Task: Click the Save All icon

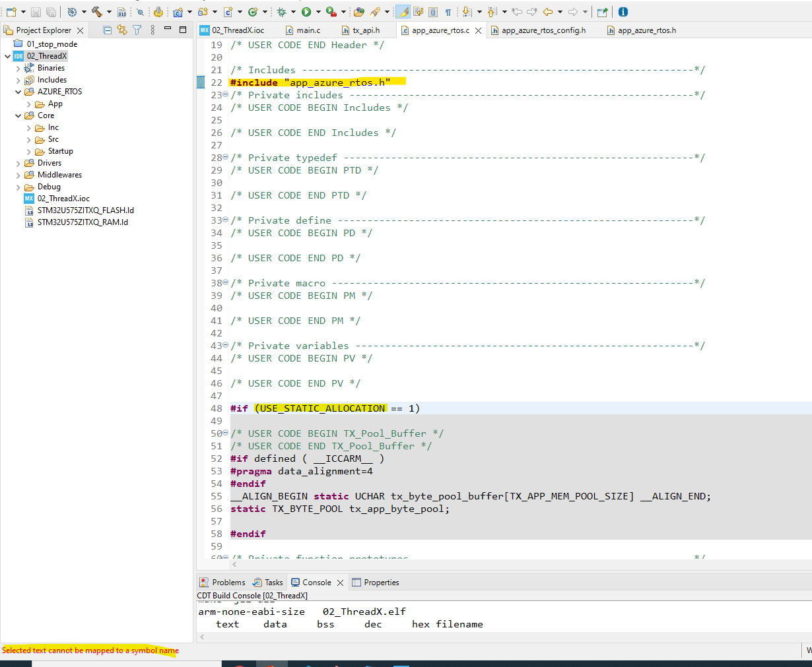Action: [x=51, y=12]
